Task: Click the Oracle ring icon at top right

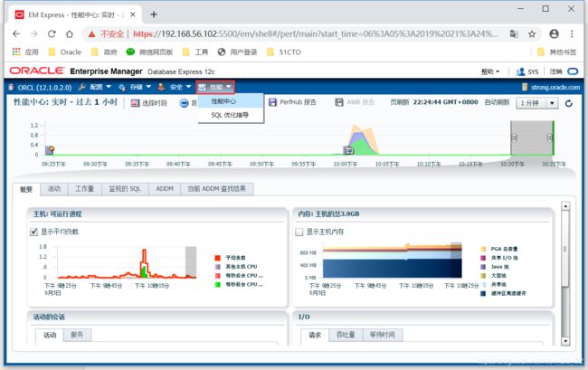Action: (x=573, y=71)
